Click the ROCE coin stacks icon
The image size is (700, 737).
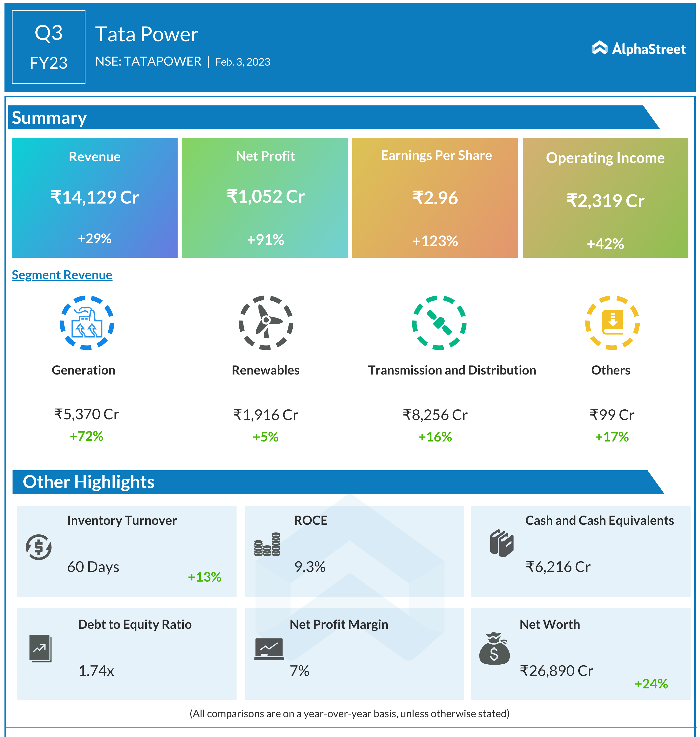[x=267, y=545]
